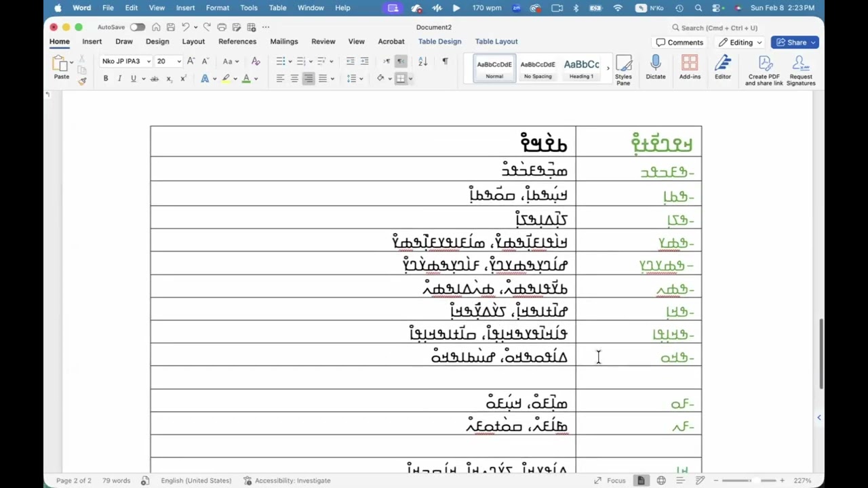Toggle the AutoSave switch
Screen dimensions: 868x488
tap(138, 27)
